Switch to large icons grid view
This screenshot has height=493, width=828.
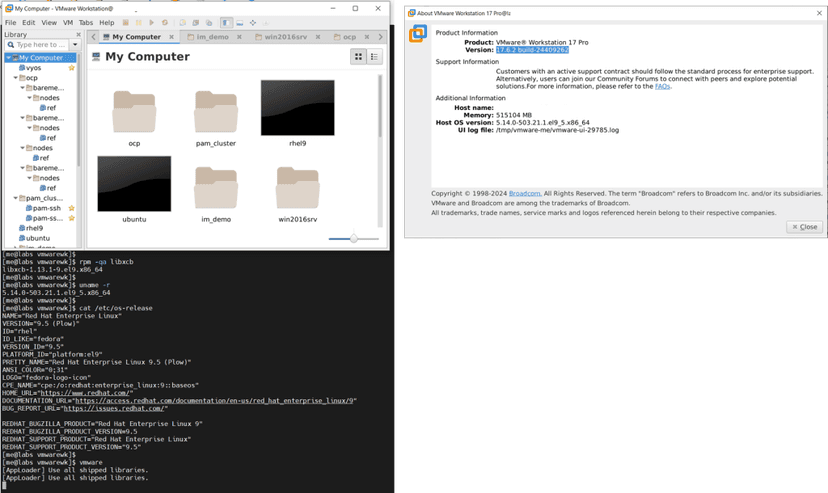(x=358, y=57)
